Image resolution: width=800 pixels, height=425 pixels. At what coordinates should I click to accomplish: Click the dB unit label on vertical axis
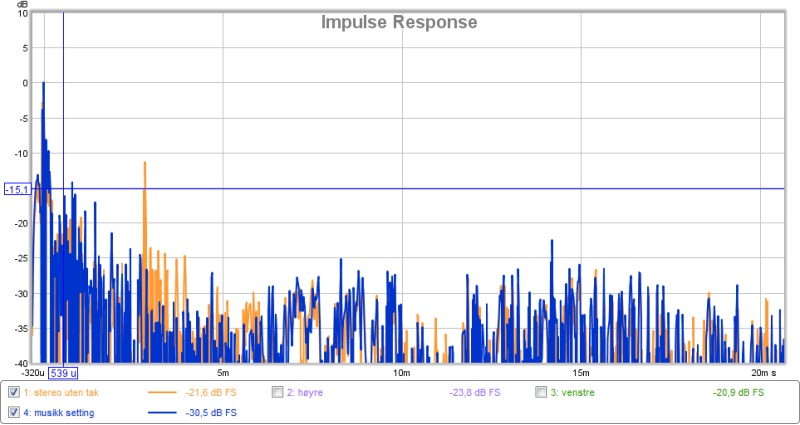click(x=22, y=5)
